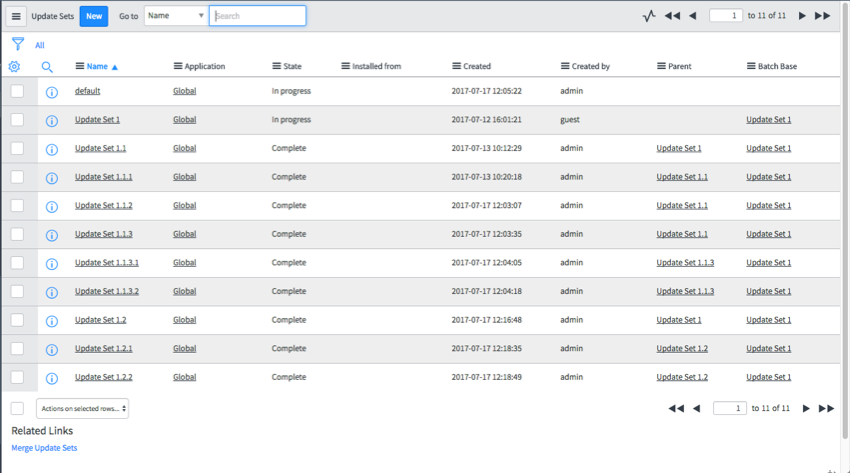Click the Search input field

[257, 16]
